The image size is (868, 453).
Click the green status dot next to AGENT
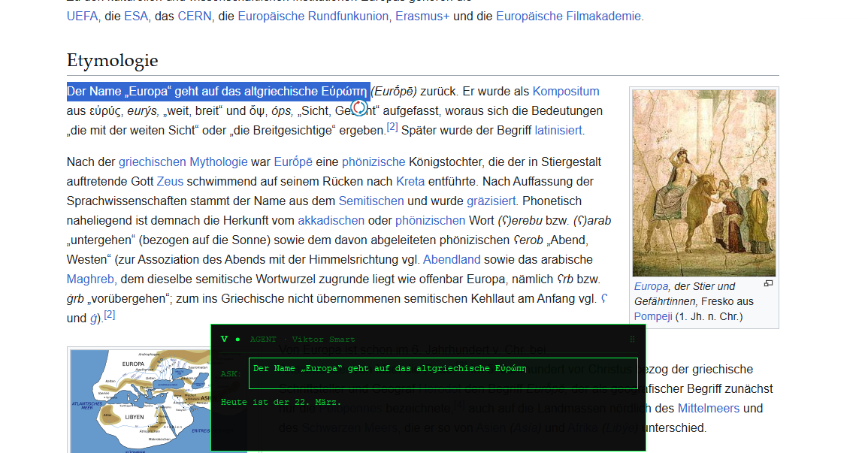238,339
